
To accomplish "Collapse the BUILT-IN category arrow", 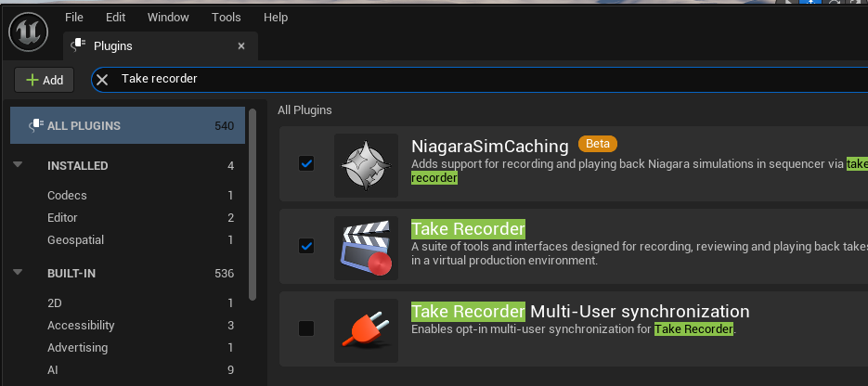I will tap(18, 273).
